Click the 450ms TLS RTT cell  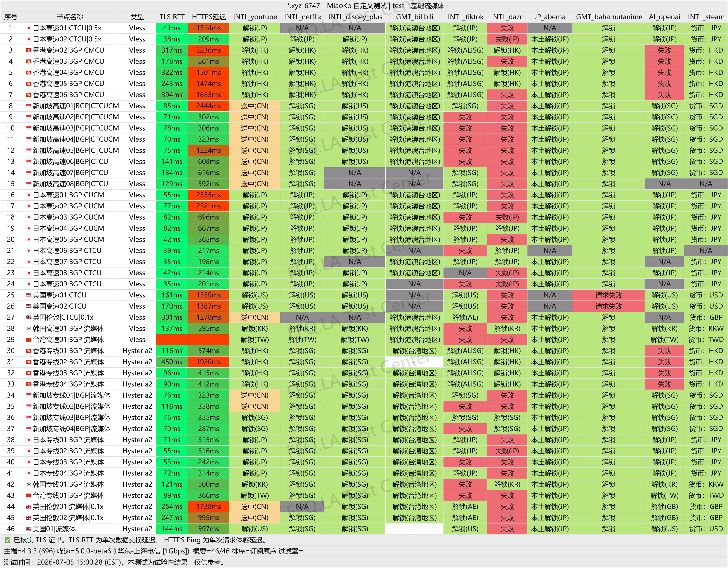(172, 362)
